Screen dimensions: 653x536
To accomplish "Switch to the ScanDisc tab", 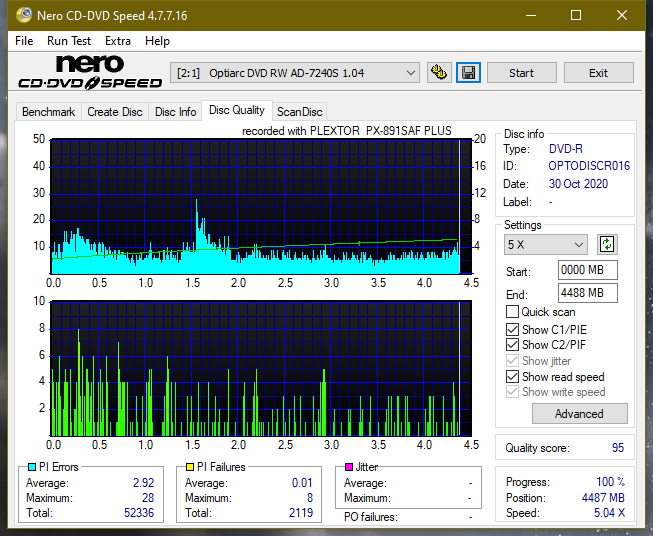I will [x=299, y=112].
